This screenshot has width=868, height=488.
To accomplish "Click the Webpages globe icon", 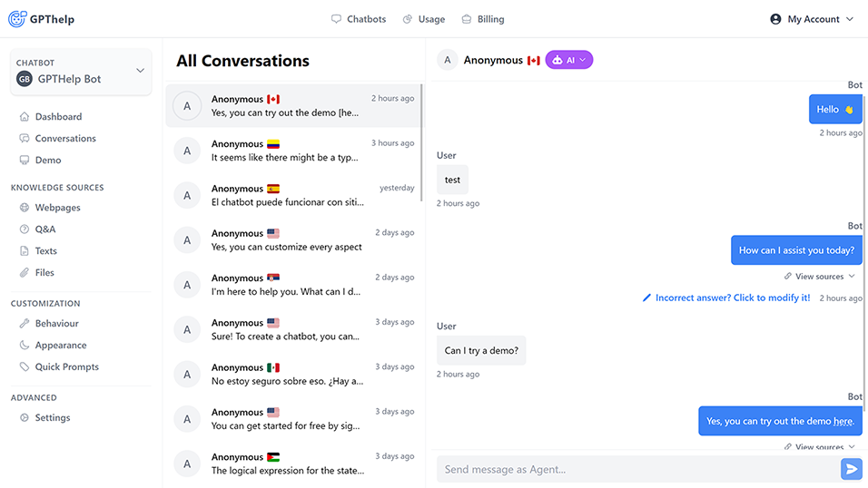I will coord(25,208).
